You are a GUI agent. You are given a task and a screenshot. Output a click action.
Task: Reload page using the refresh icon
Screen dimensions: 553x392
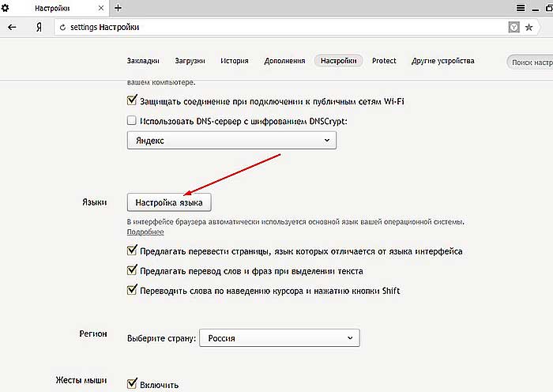pos(62,27)
